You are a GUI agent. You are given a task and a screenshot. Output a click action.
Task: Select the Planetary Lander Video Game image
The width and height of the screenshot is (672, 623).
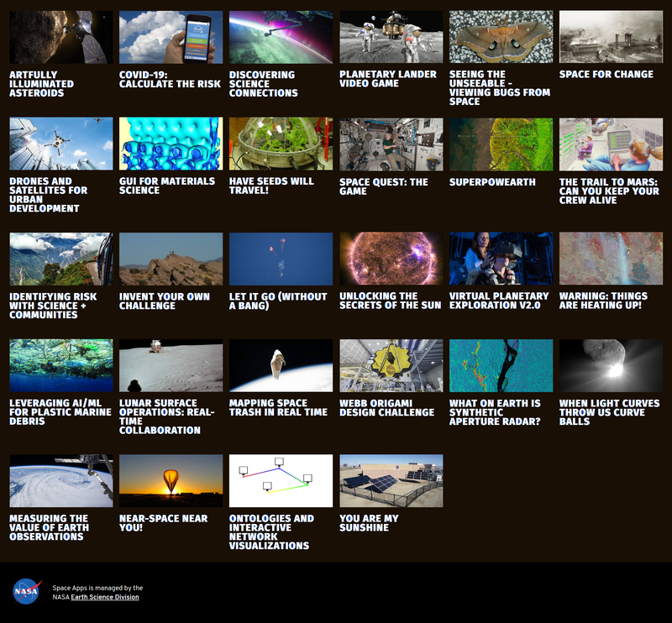pos(391,37)
